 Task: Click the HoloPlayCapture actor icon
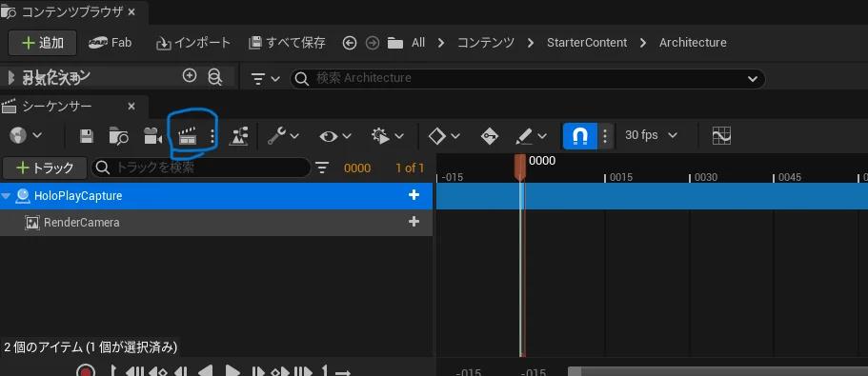[23, 196]
